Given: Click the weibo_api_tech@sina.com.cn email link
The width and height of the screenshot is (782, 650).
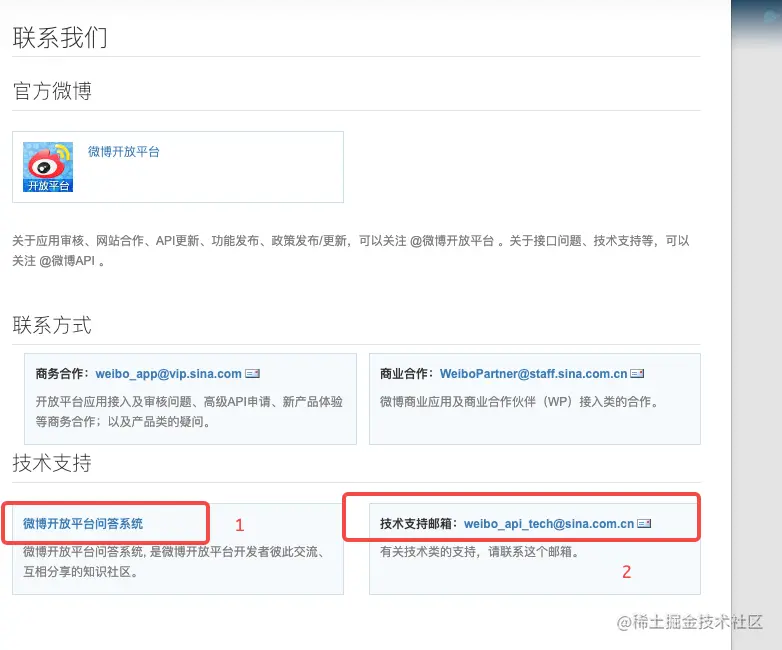Looking at the screenshot, I should tap(549, 524).
